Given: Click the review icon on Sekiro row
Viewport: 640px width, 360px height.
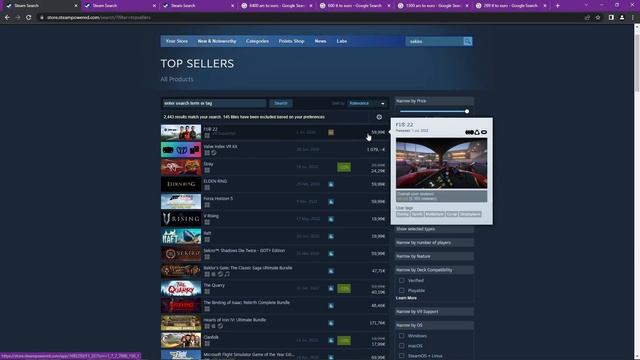Looking at the screenshot, I should click(x=331, y=253).
